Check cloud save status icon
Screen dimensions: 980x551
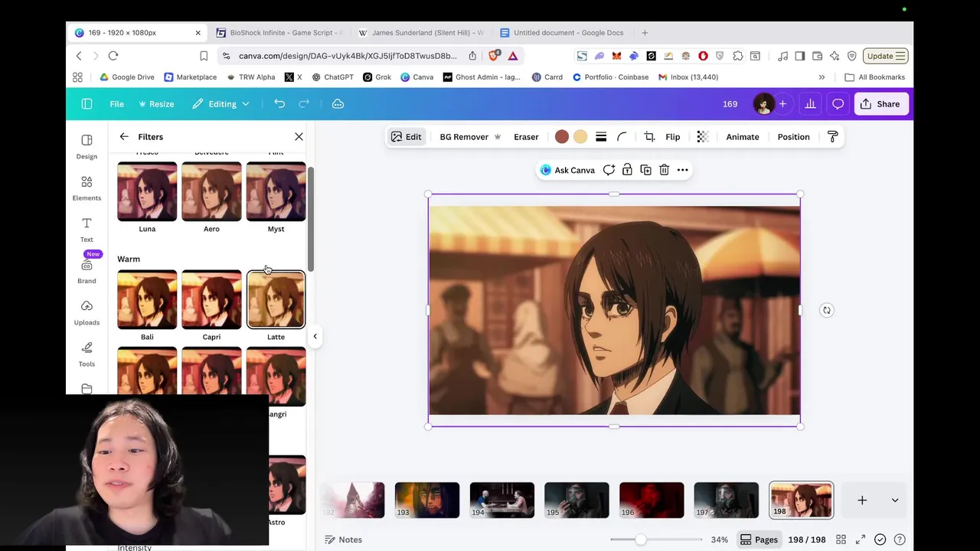(x=338, y=103)
